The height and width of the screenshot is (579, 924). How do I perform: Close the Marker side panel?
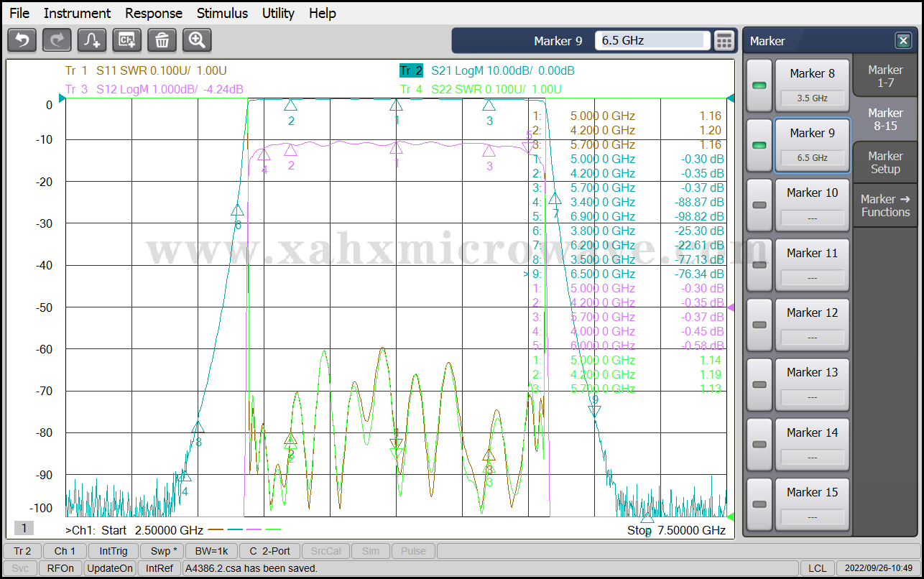click(x=902, y=41)
